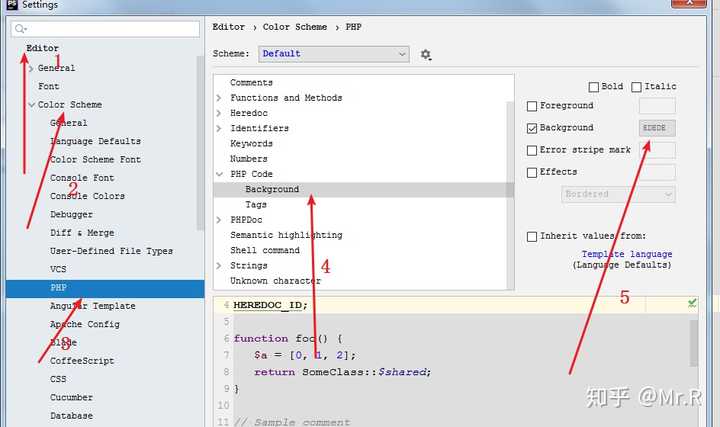Viewport: 720px width, 427px height.
Task: Click Color Scheme in the breadcrumb
Action: click(295, 27)
